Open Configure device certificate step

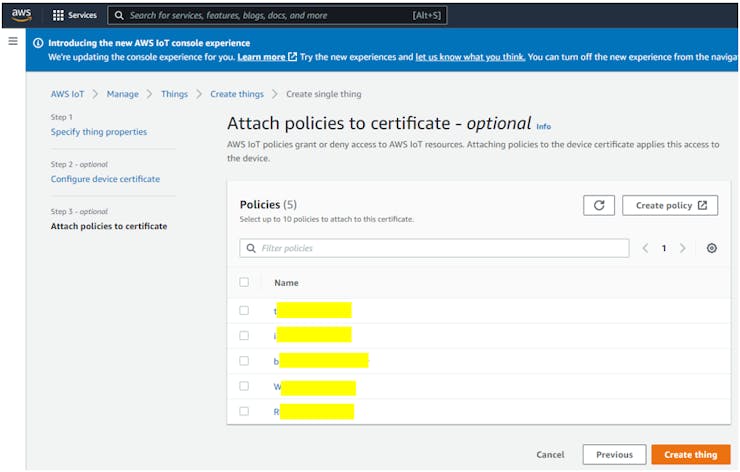pos(105,179)
